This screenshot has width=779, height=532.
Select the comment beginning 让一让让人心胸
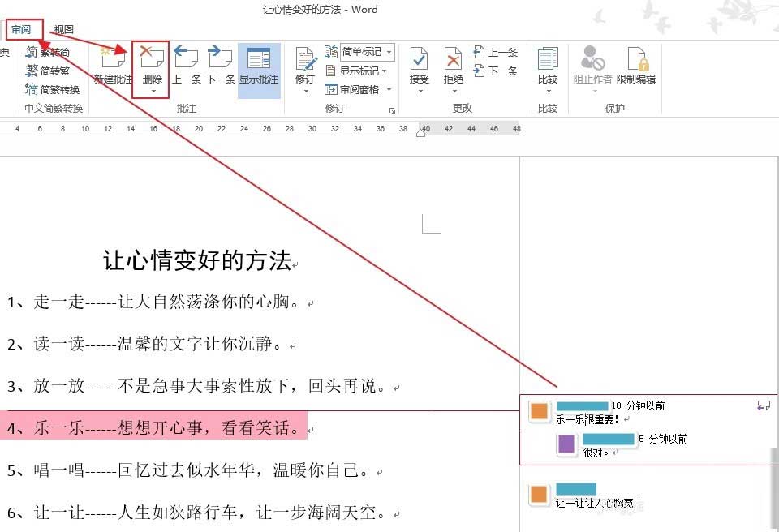click(599, 503)
